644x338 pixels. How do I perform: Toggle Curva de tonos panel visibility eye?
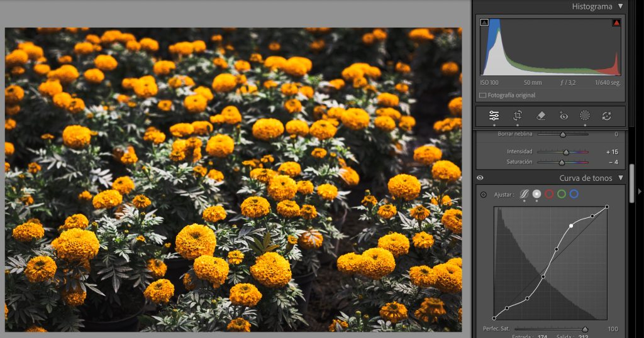[480, 178]
